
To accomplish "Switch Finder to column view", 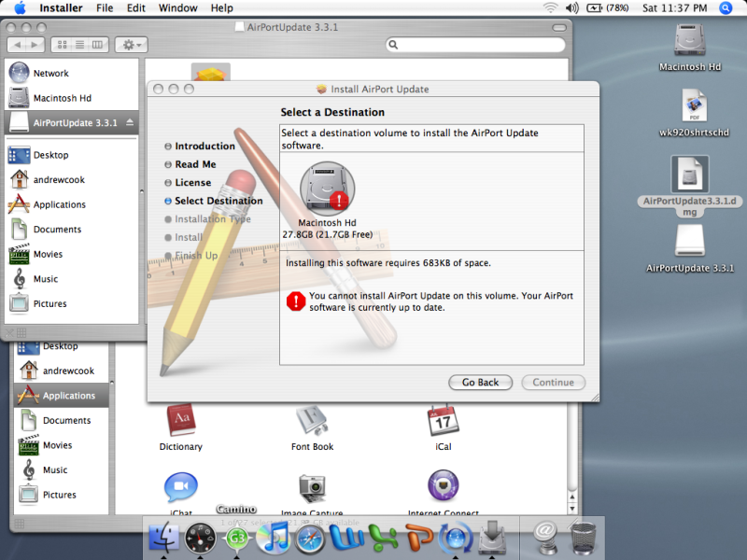I will (x=98, y=45).
